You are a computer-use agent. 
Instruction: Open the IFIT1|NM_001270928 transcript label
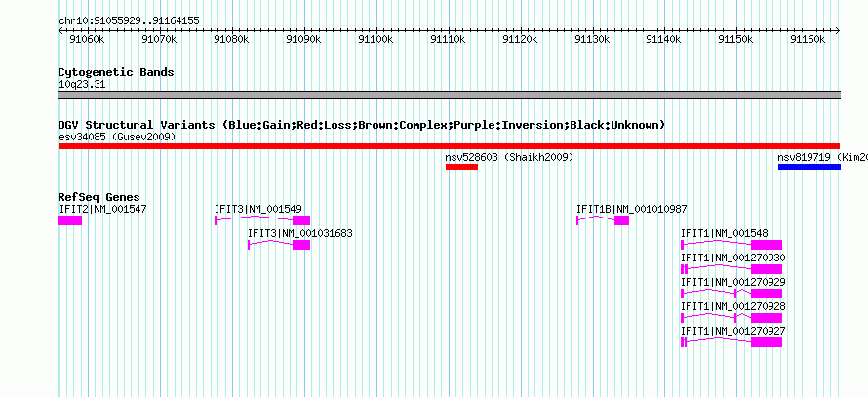(733, 306)
